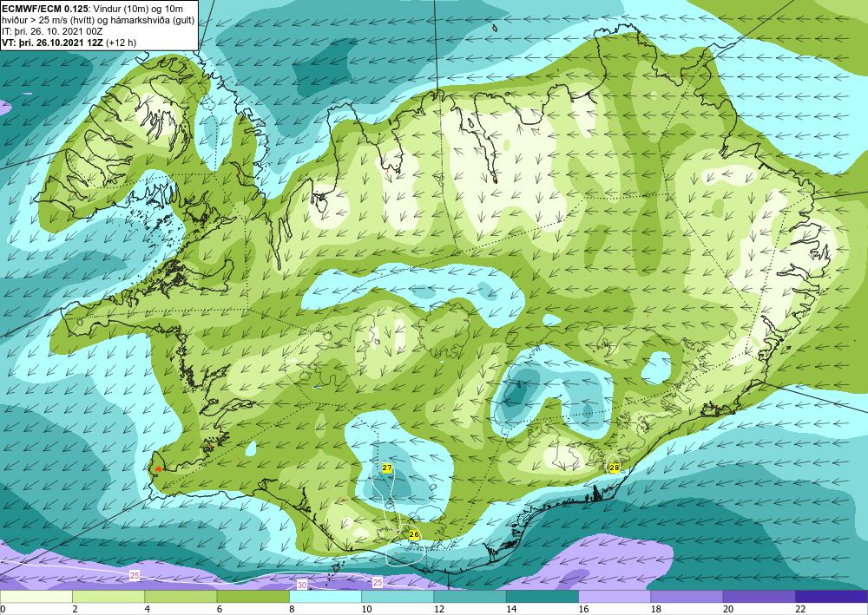Pick the darkest legend swatch above 22 m/s
This screenshot has height=615, width=868.
pyautogui.click(x=832, y=597)
